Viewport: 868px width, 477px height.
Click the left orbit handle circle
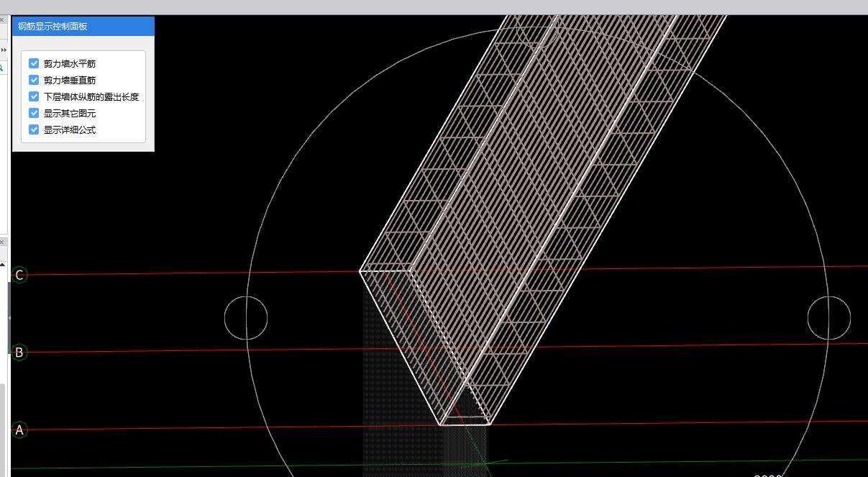click(x=246, y=318)
